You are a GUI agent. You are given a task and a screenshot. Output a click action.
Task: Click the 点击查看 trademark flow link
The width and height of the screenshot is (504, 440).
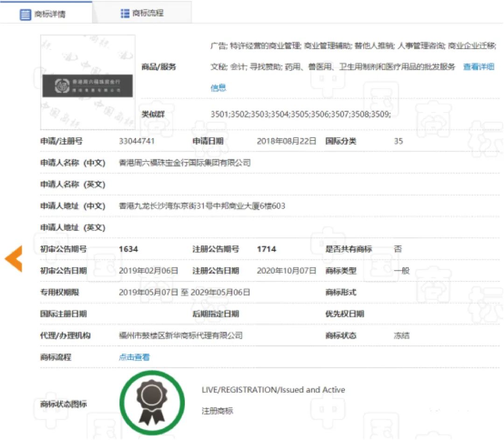pyautogui.click(x=134, y=357)
